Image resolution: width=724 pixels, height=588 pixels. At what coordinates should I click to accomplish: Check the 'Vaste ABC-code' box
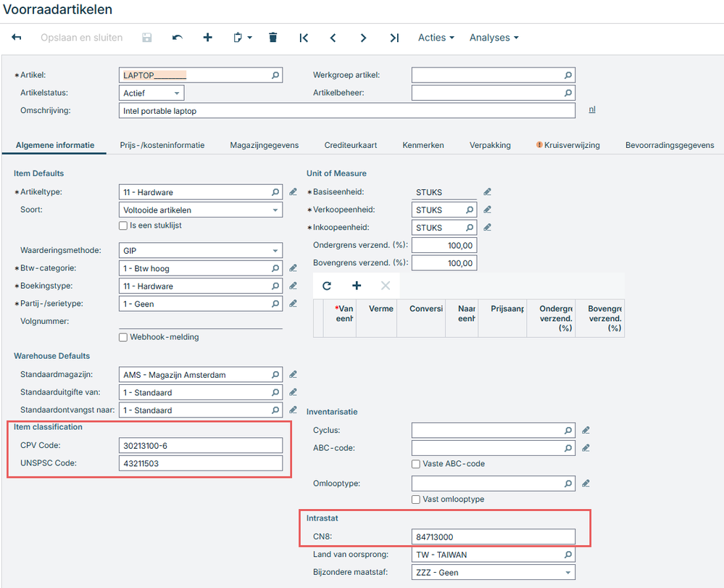coord(416,464)
